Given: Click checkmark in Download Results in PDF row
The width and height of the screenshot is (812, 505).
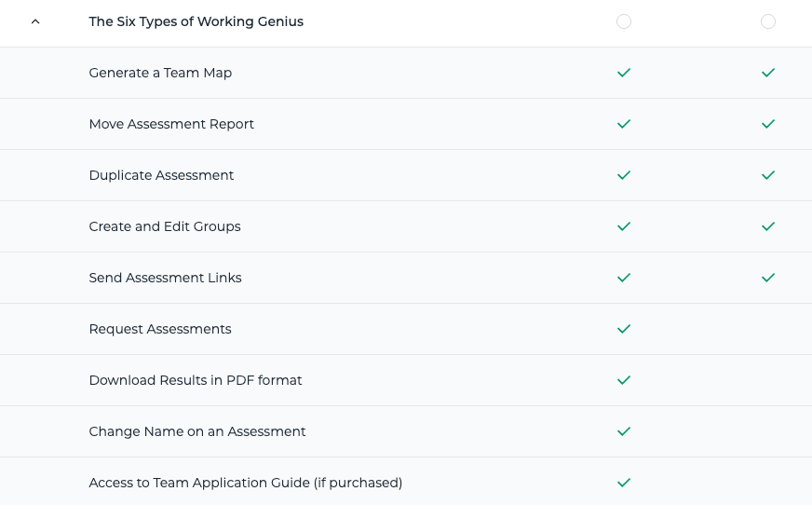Looking at the screenshot, I should click(x=624, y=380).
